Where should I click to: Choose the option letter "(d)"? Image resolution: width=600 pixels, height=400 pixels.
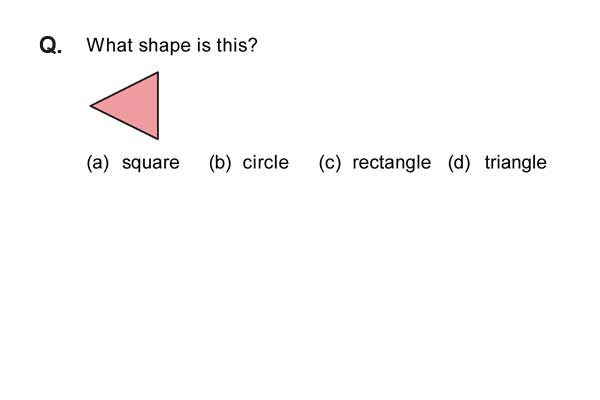(x=459, y=163)
